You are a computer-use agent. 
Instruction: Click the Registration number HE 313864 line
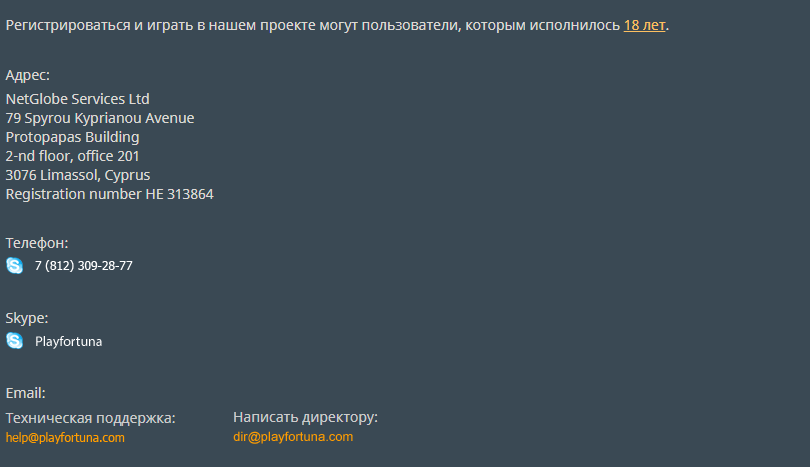(x=110, y=194)
